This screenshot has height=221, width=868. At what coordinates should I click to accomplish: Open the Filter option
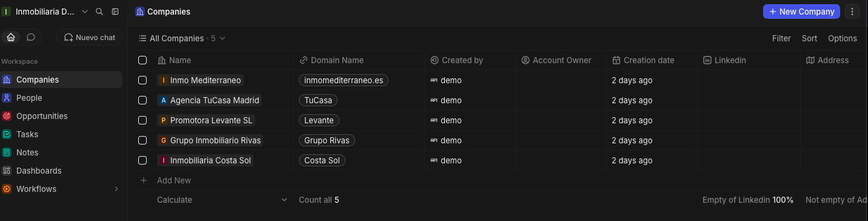pyautogui.click(x=781, y=38)
